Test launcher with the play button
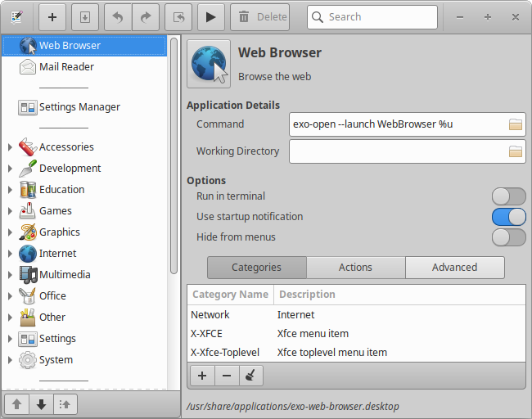532x419 pixels. (x=210, y=17)
